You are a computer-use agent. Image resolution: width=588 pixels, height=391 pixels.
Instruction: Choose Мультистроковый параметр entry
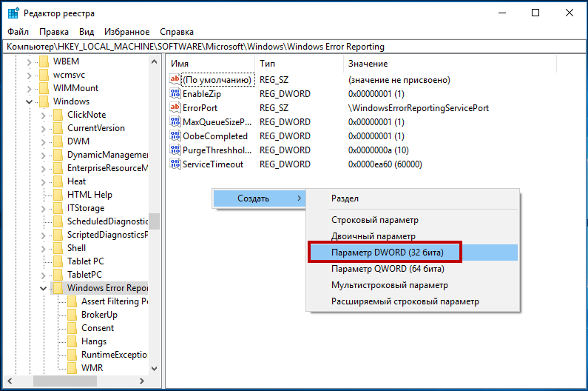[x=413, y=285]
